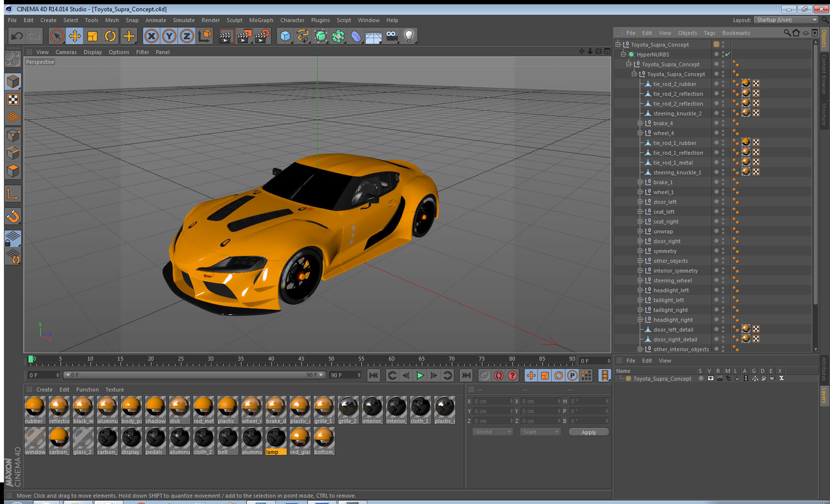The width and height of the screenshot is (830, 504).
Task: Add a Camera object
Action: [x=391, y=36]
